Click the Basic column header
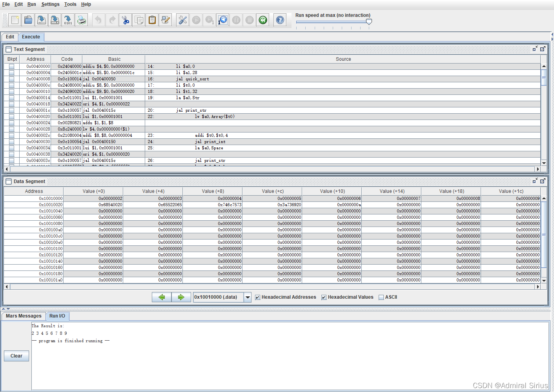Image resolution: width=554 pixels, height=392 pixels. point(114,59)
